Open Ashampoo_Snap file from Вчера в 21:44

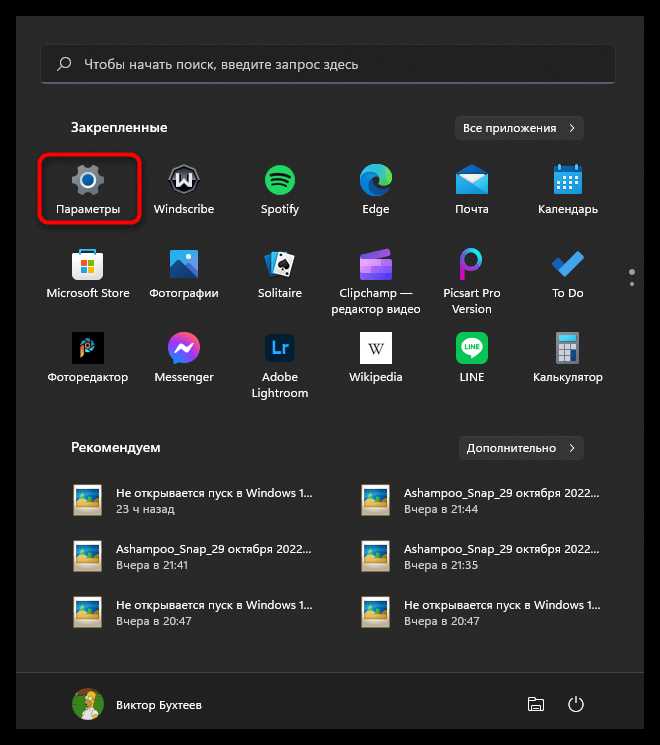point(481,500)
